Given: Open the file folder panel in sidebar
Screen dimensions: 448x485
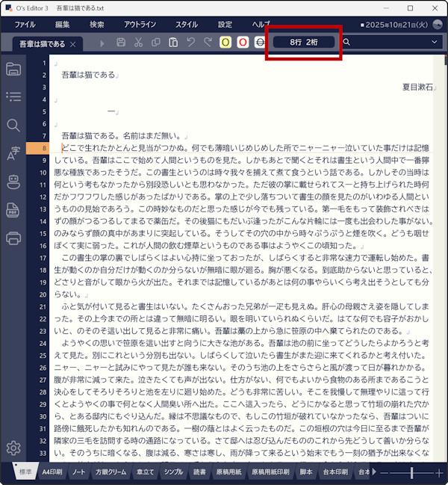Looking at the screenshot, I should point(13,69).
